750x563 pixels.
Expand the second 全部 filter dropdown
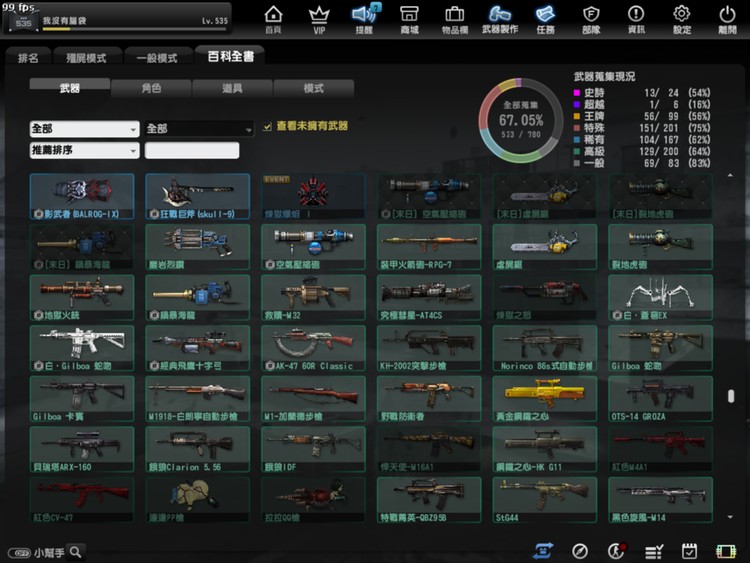[x=199, y=129]
